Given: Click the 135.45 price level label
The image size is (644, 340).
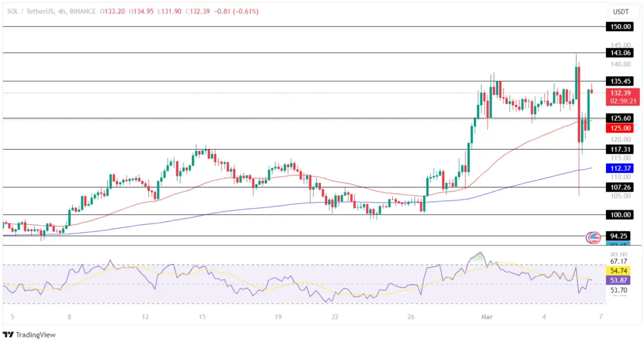Looking at the screenshot, I should point(619,81).
